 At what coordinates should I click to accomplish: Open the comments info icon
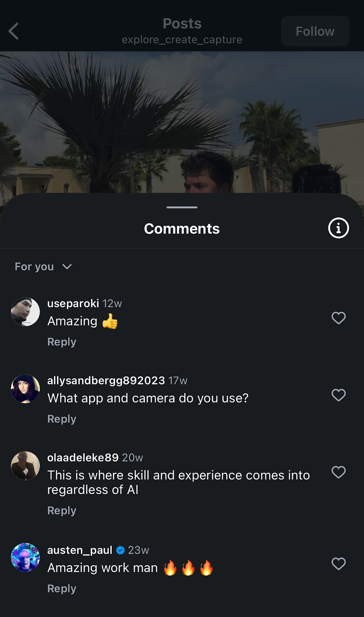click(x=338, y=228)
